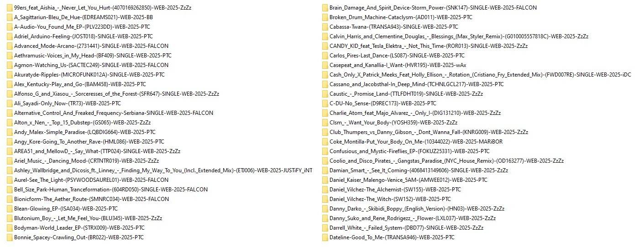
Task: Select folder icon for A-Audio-You_Found_Me_EP
Action: tap(10, 27)
